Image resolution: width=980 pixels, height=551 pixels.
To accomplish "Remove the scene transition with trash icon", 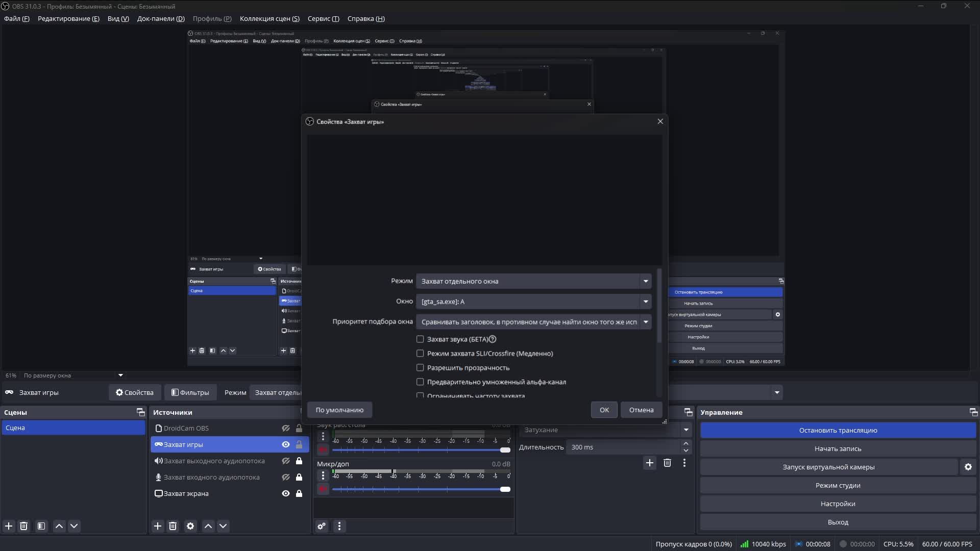I will tap(667, 463).
